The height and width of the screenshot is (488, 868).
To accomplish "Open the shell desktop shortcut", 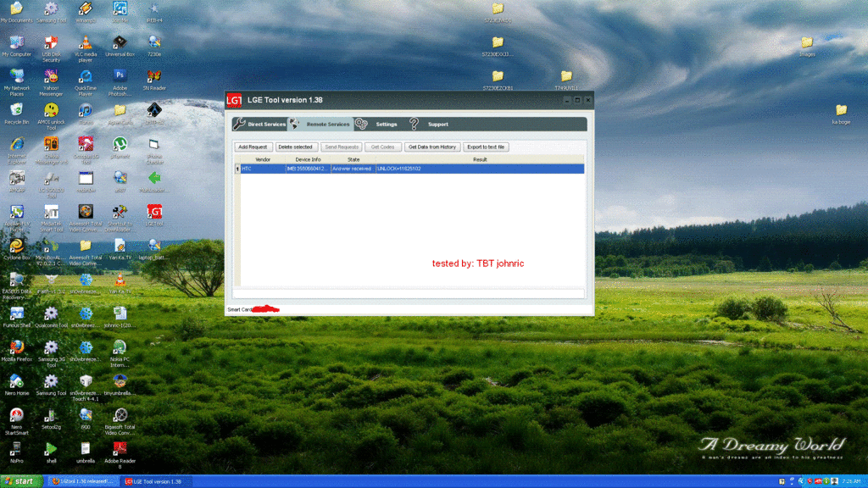I will pyautogui.click(x=51, y=452).
